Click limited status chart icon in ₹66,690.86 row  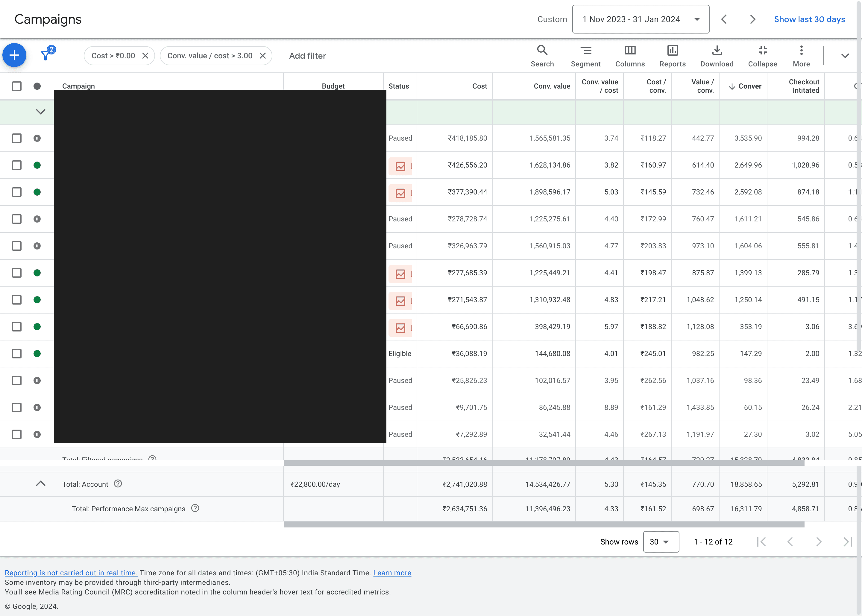click(x=400, y=328)
